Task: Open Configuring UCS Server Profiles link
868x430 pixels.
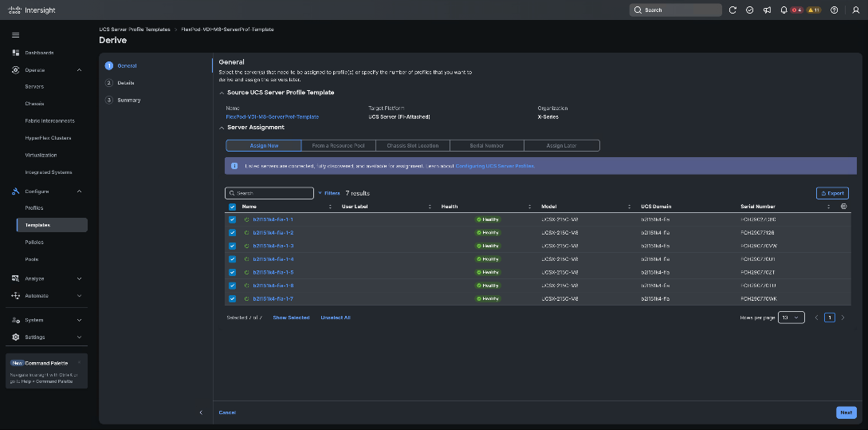Action: (495, 166)
